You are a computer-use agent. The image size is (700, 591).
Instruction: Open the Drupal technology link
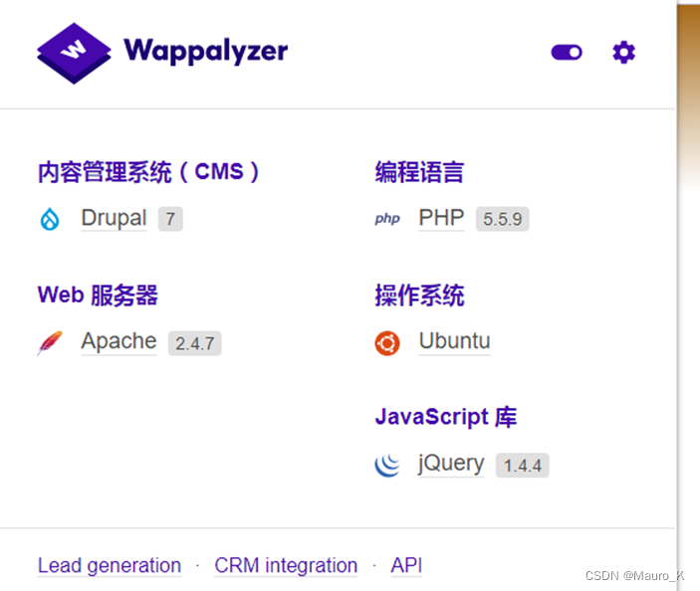pos(114,218)
